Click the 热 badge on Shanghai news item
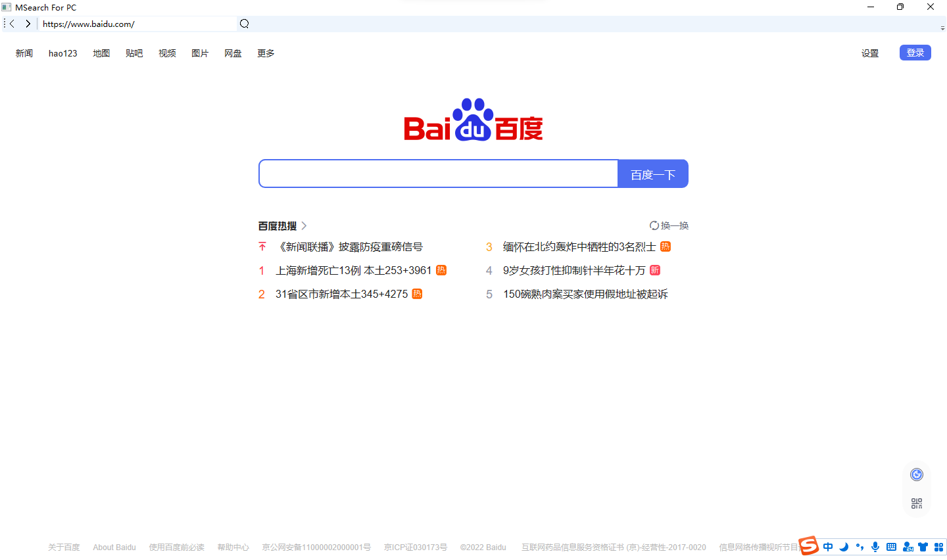Screen dimensions: 947x560 [441, 270]
